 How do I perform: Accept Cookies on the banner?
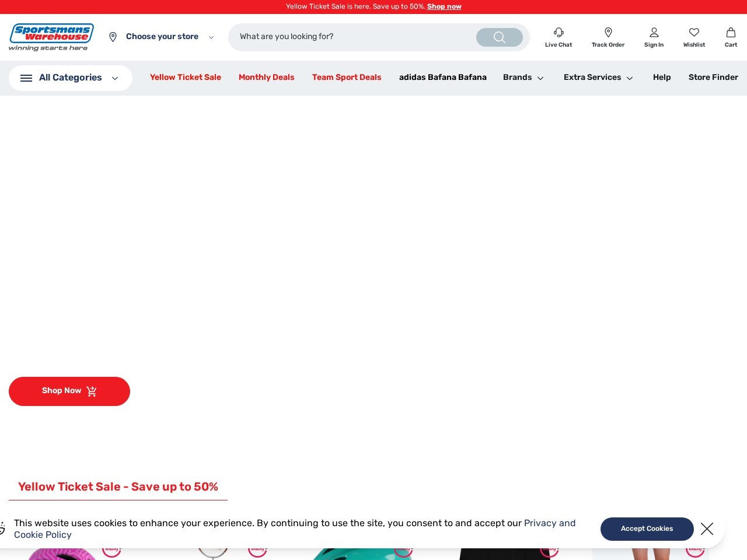pyautogui.click(x=647, y=528)
